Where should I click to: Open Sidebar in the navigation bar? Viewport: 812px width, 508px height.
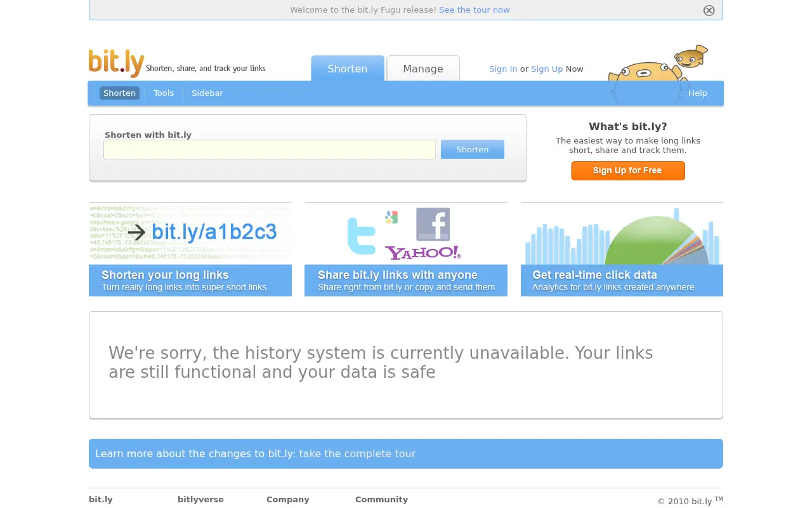207,93
